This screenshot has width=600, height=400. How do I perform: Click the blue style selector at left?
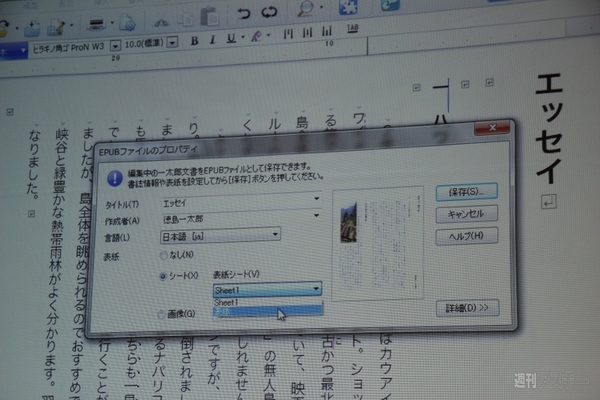[x=13, y=51]
